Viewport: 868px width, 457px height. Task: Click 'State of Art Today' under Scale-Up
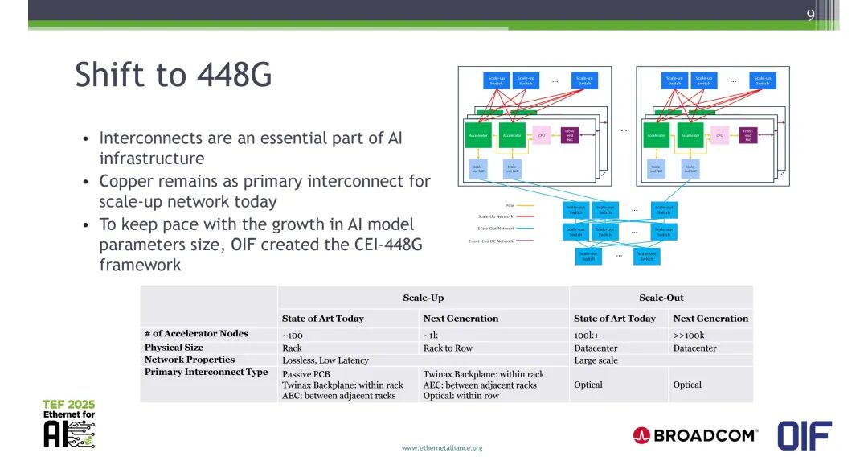pos(323,319)
